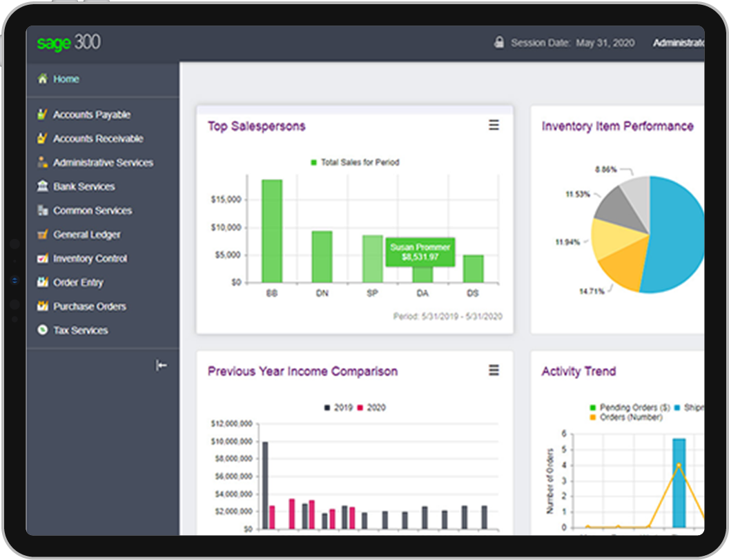The width and height of the screenshot is (729, 560).
Task: Click the DS salesperson bar
Action: click(x=474, y=269)
